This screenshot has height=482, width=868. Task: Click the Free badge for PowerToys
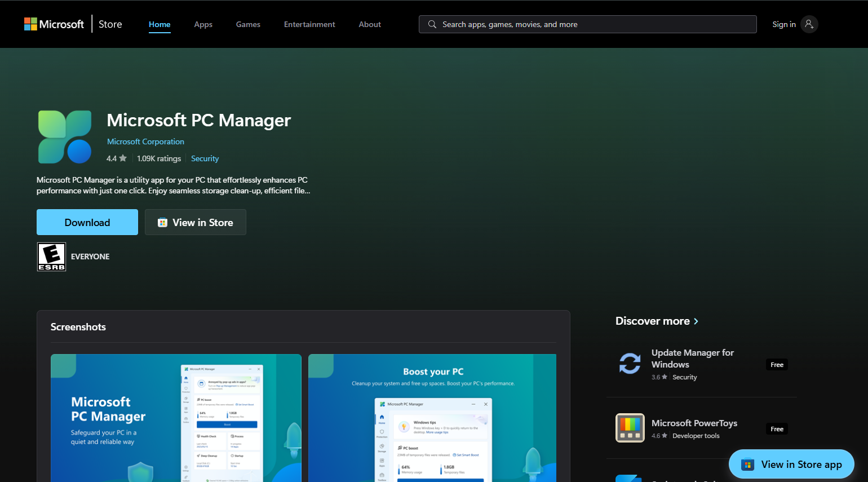coord(777,429)
